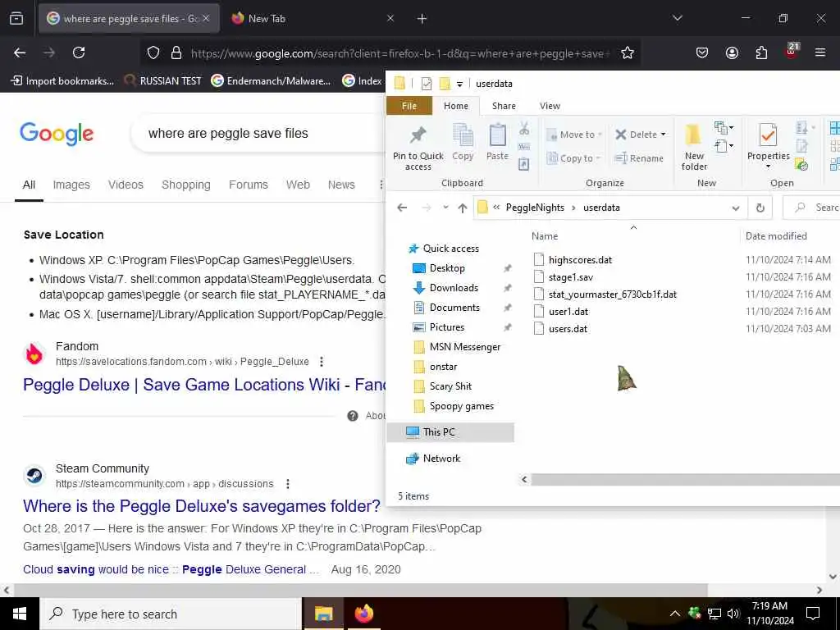Open Where is Peggle Deluxe's savegames folder link
840x630 pixels.
pyautogui.click(x=202, y=506)
